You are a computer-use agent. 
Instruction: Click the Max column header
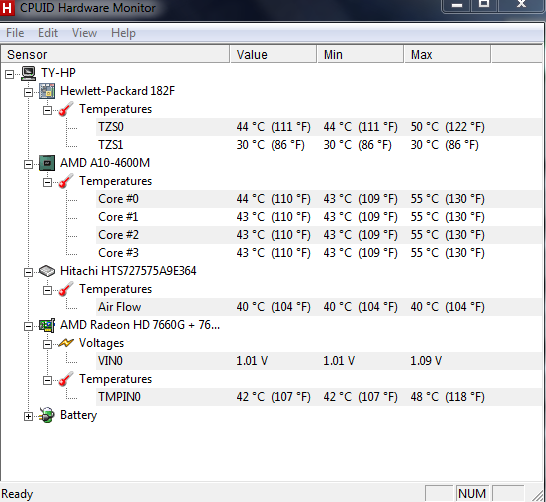coord(447,54)
